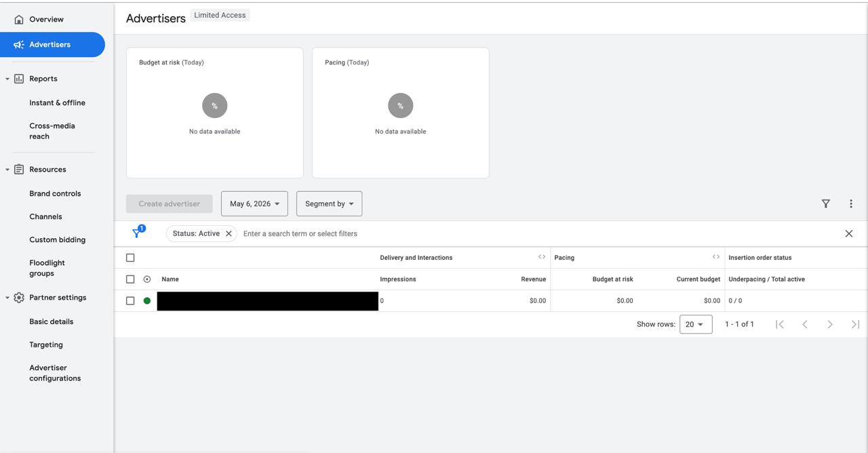This screenshot has width=868, height=453.
Task: Remove the Status: Active filter chip
Action: click(229, 233)
